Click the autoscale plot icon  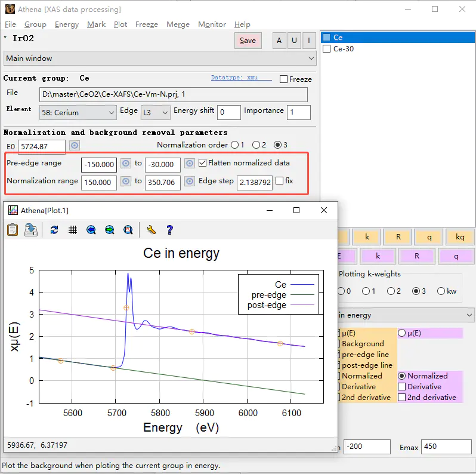[128, 230]
